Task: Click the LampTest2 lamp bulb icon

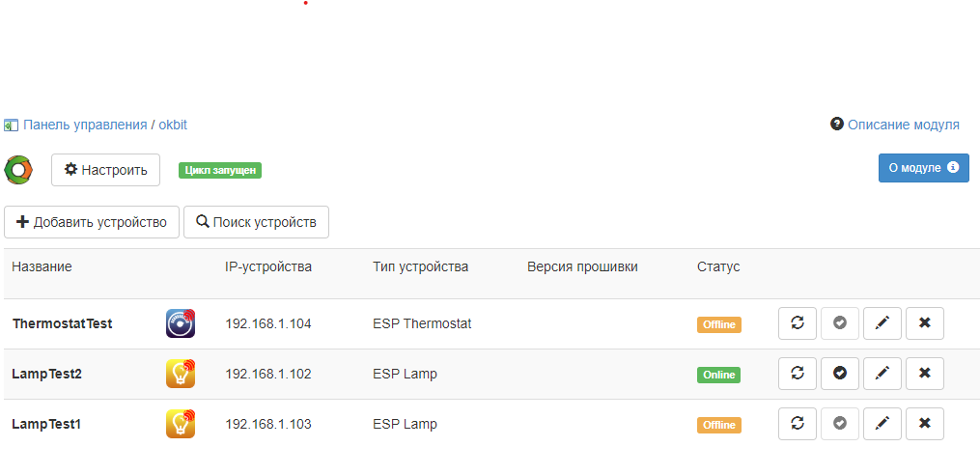Action: (181, 374)
